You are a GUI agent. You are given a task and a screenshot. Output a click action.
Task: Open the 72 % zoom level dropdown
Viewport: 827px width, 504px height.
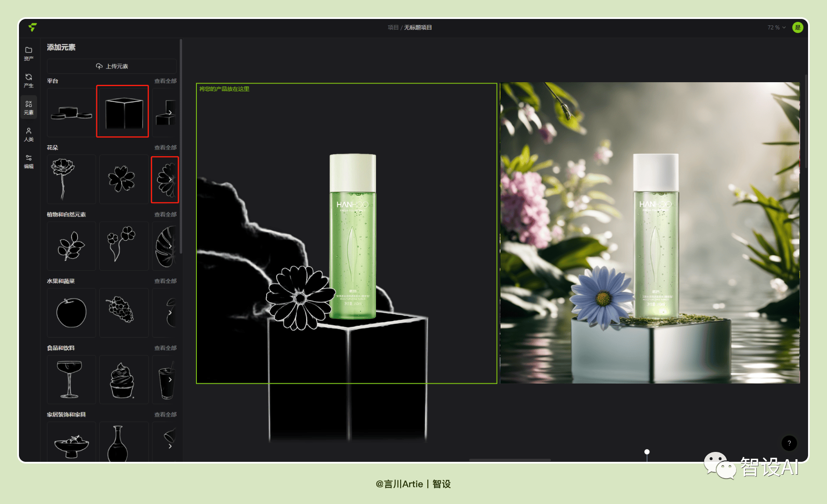[x=777, y=28]
